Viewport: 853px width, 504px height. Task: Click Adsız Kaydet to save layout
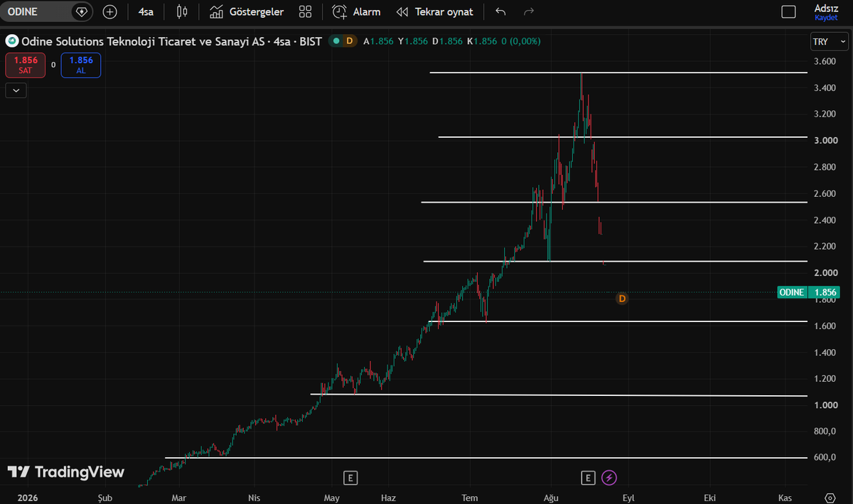tap(826, 12)
